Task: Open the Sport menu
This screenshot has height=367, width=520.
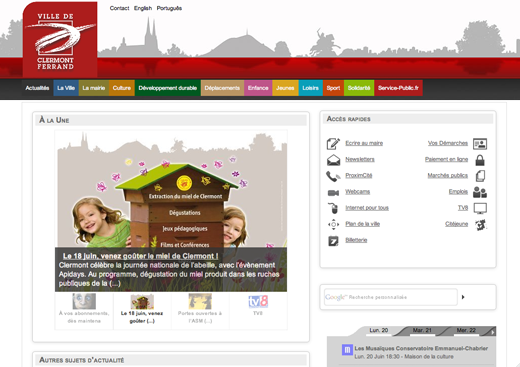Action: (x=333, y=88)
